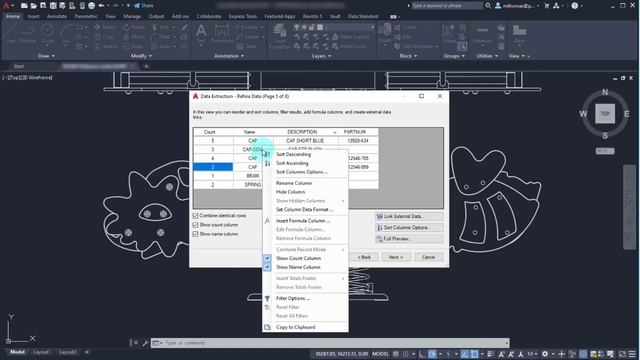Open the WCS dropdown below ViewCube
This screenshot has height=360, width=640.
point(605,151)
